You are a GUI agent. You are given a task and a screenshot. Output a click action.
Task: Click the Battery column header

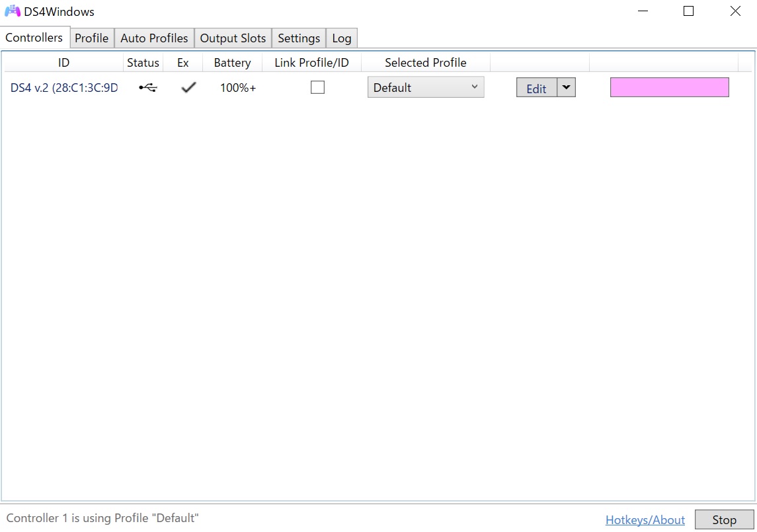tap(232, 63)
